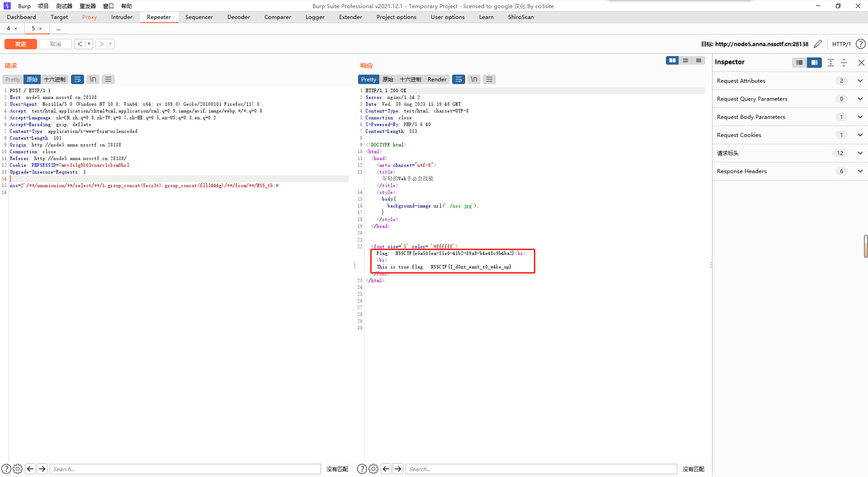The height and width of the screenshot is (477, 868).
Task: Expand Response Headers section
Action: point(790,171)
